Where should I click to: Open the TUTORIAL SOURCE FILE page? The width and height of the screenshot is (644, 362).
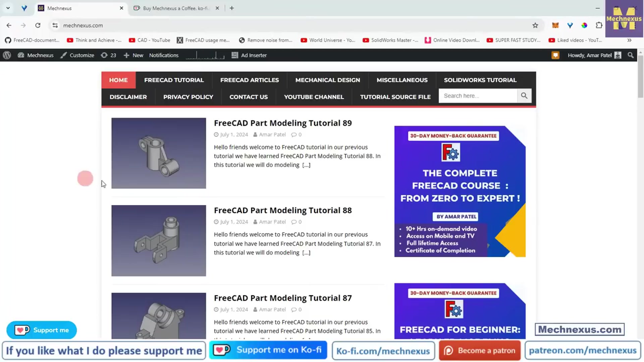(395, 97)
